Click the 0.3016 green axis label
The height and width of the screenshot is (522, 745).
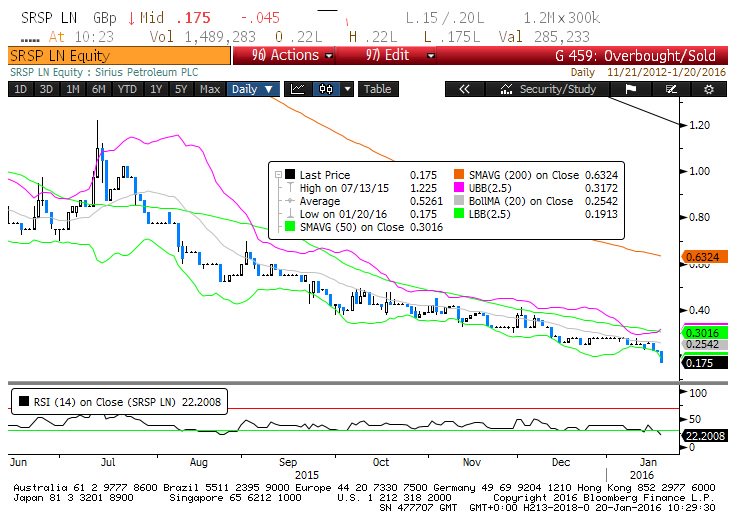point(704,332)
